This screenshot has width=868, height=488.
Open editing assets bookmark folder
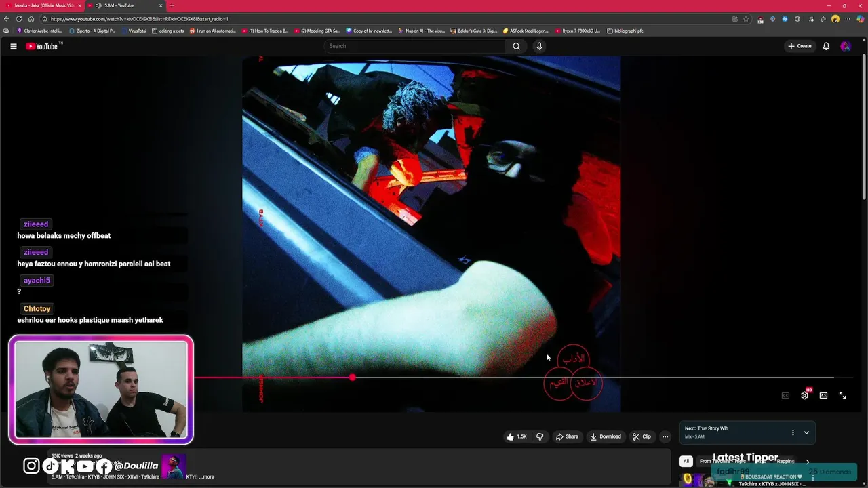[168, 30]
